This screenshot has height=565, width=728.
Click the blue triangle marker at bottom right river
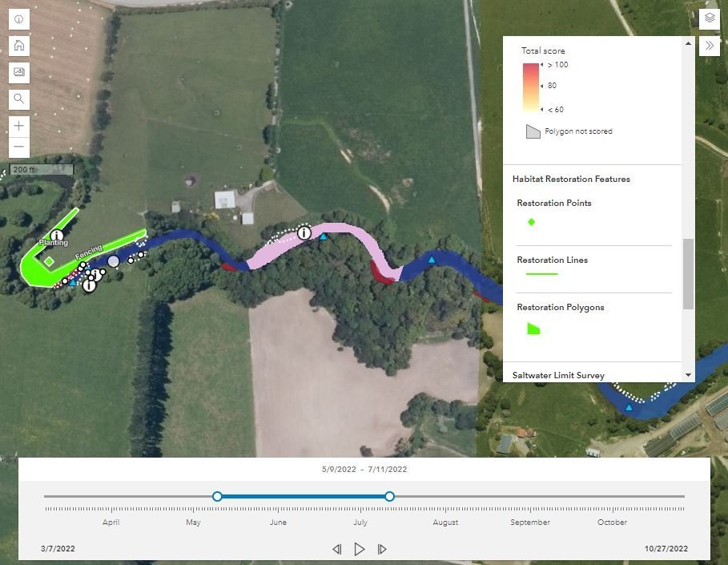(629, 407)
